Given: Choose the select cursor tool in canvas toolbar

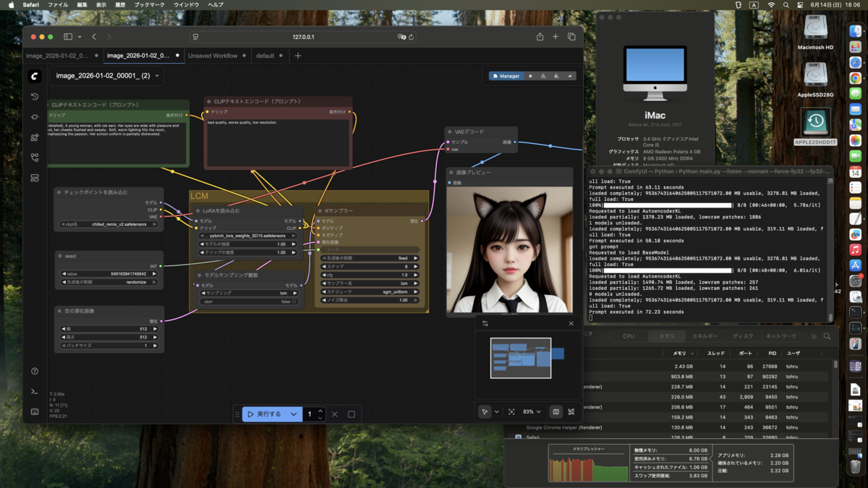Looking at the screenshot, I should coord(485,411).
